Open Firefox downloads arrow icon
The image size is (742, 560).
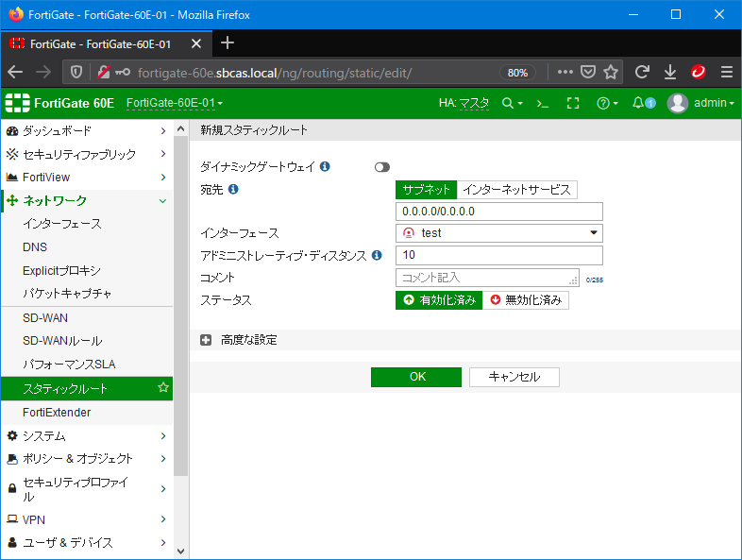click(x=670, y=73)
